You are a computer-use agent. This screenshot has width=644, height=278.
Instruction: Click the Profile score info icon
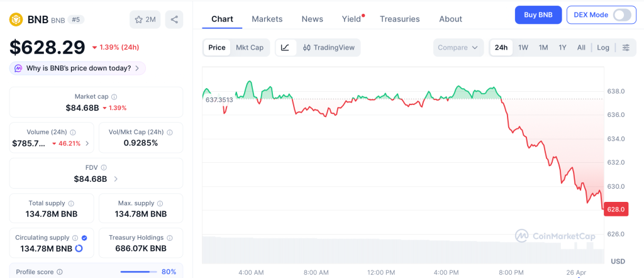pyautogui.click(x=60, y=272)
